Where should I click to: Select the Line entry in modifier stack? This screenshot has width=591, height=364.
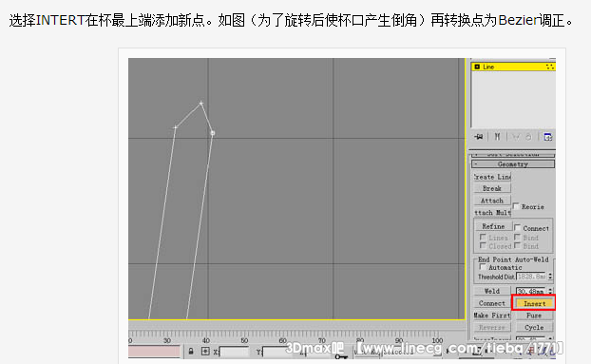click(x=513, y=67)
